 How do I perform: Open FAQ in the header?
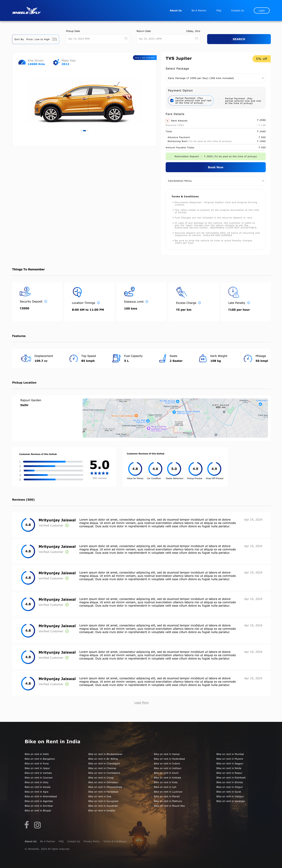point(219,10)
